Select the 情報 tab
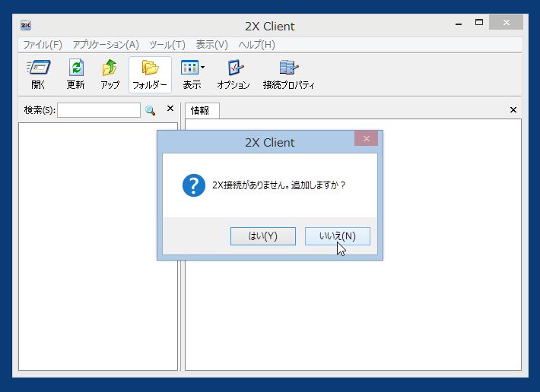Viewport: 540px width, 392px height. (202, 111)
